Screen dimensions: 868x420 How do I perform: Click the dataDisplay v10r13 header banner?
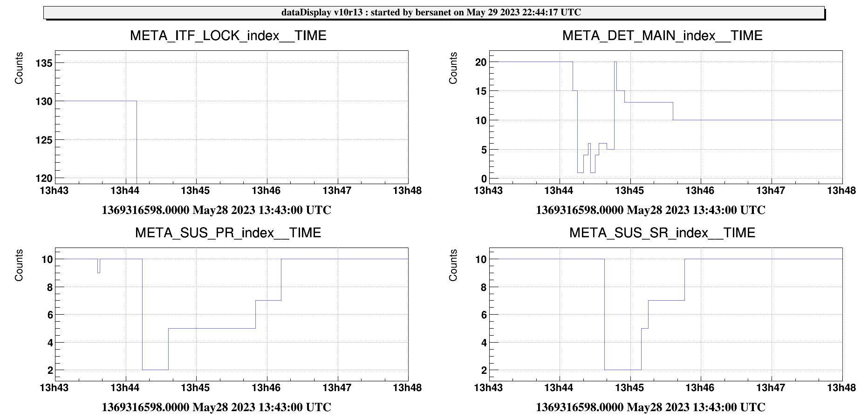click(433, 13)
